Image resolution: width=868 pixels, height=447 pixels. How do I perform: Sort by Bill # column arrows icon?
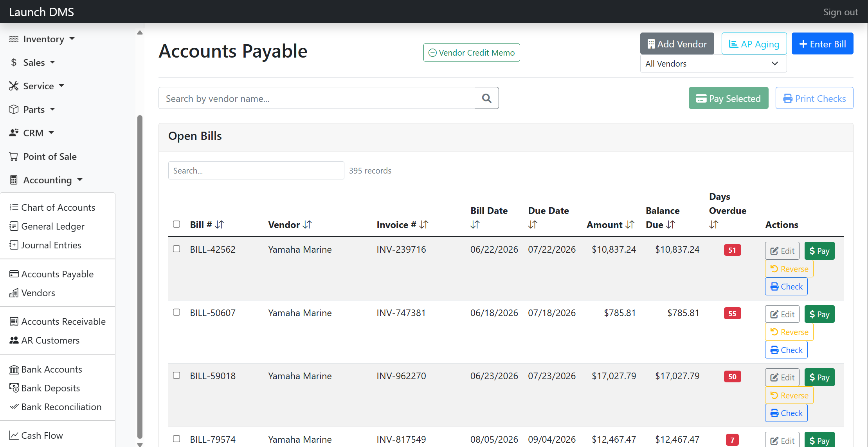point(220,224)
